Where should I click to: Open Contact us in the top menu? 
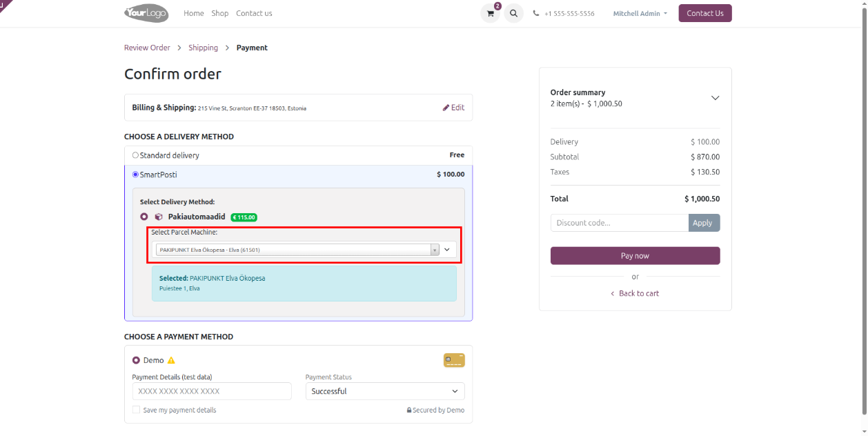point(254,13)
